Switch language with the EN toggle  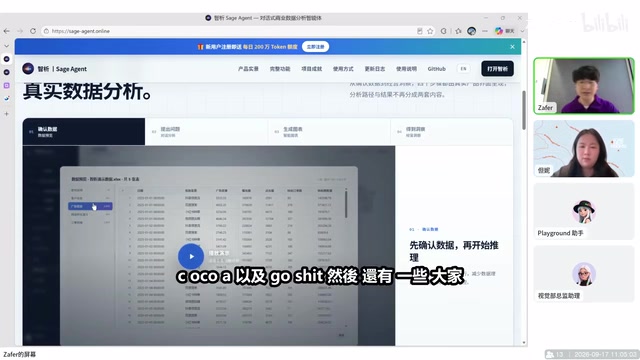[463, 69]
